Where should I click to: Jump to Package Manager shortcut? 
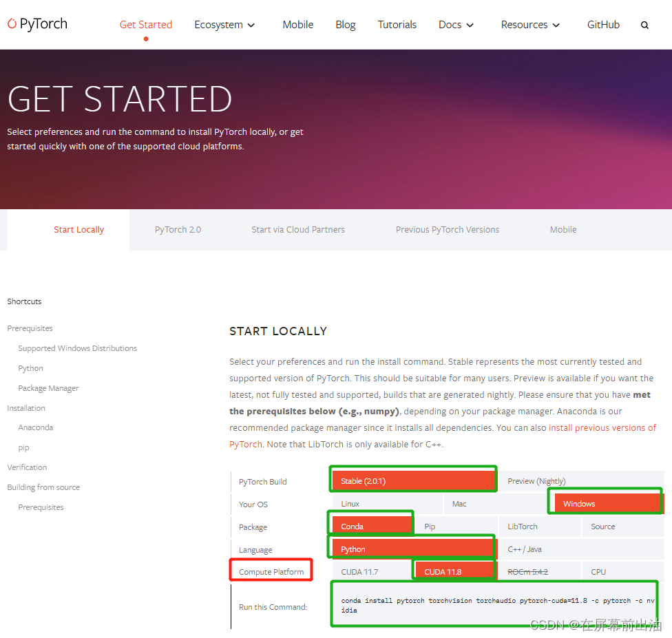(x=48, y=388)
